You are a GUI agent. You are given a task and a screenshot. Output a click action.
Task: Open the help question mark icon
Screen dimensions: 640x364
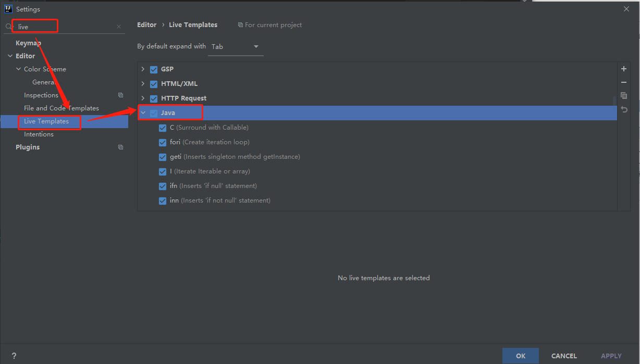point(14,356)
